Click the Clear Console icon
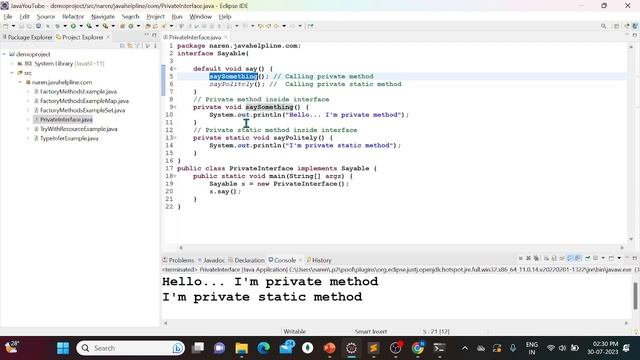This screenshot has height=360, width=640. [x=546, y=258]
